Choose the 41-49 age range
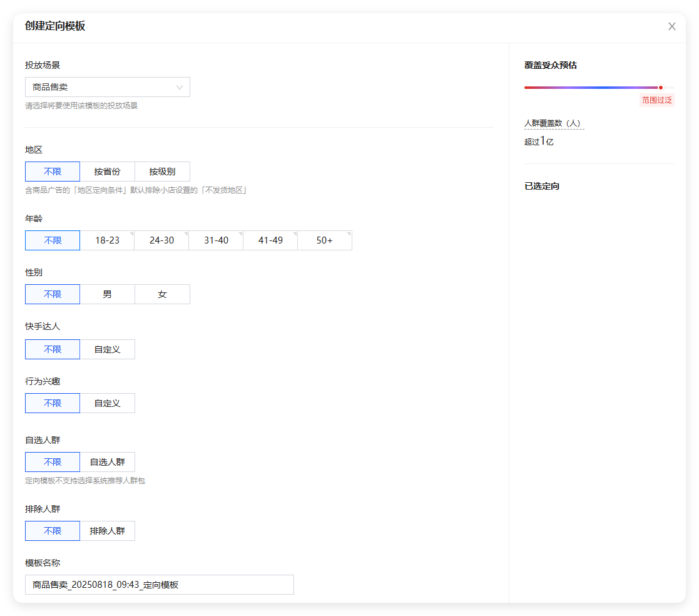The height and width of the screenshot is (616, 699). pyautogui.click(x=270, y=240)
